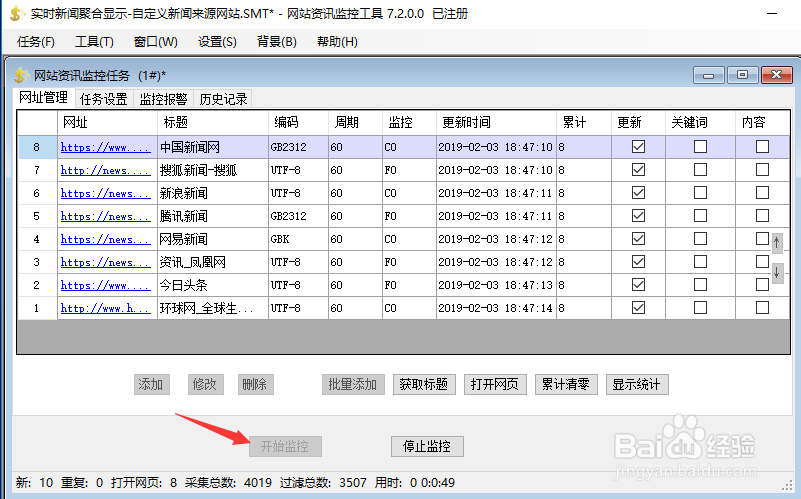This screenshot has height=499, width=801.
Task: Minimize the main application window
Action: [x=772, y=14]
